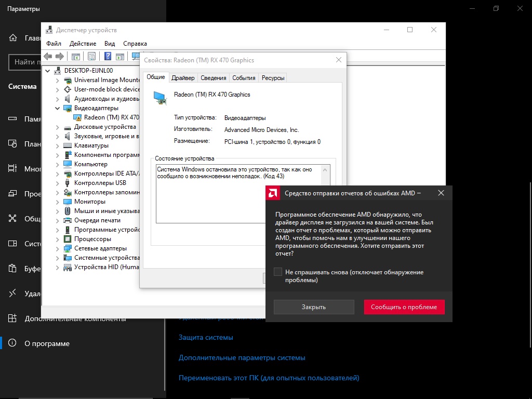
Task: Click the Закрыть button in AMD dialog
Action: pyautogui.click(x=314, y=307)
